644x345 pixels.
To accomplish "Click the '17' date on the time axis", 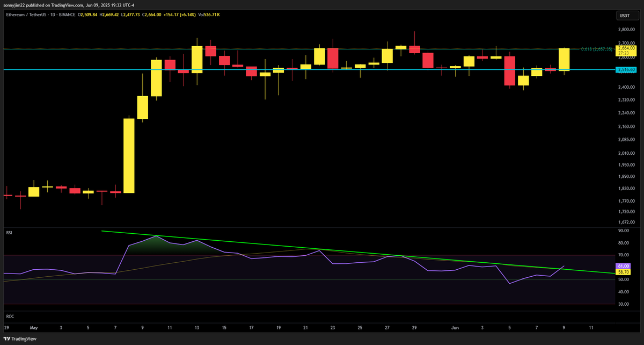I will pyautogui.click(x=251, y=327).
